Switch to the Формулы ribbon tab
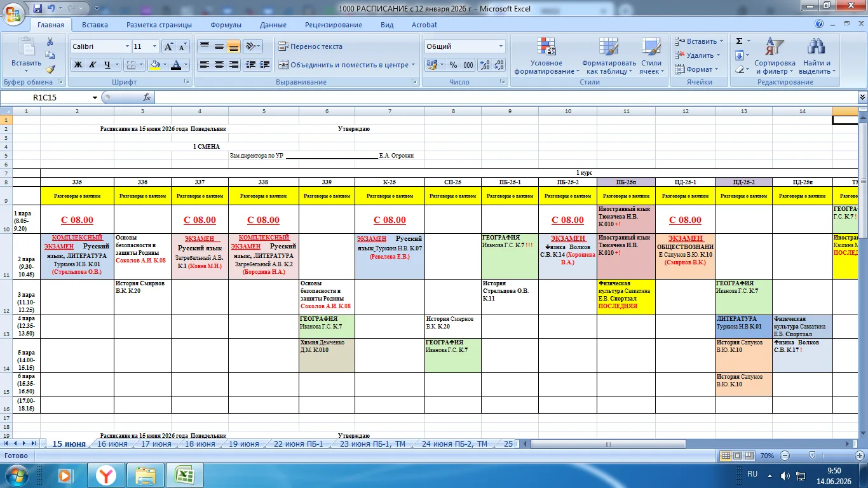Image resolution: width=868 pixels, height=488 pixels. [x=226, y=25]
